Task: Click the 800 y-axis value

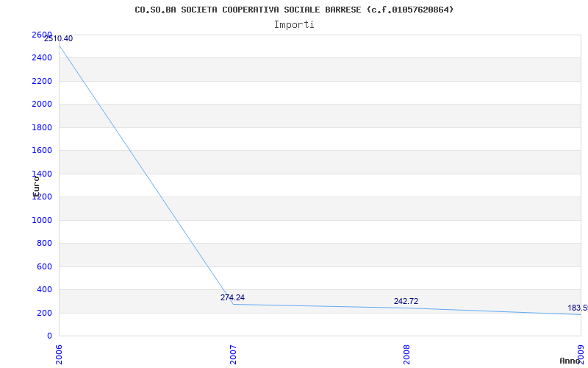Action: (x=44, y=244)
